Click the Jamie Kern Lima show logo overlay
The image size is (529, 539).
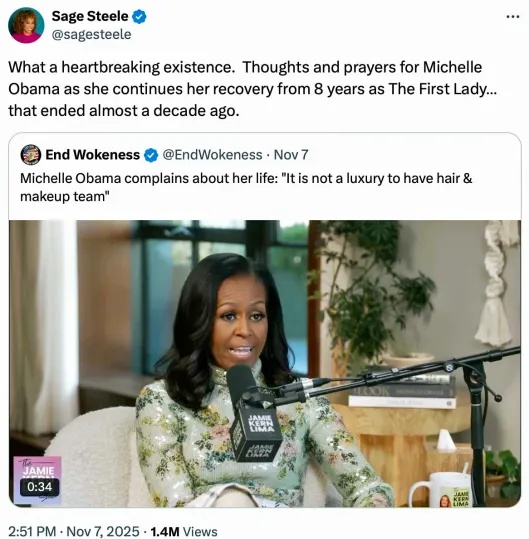point(37,480)
